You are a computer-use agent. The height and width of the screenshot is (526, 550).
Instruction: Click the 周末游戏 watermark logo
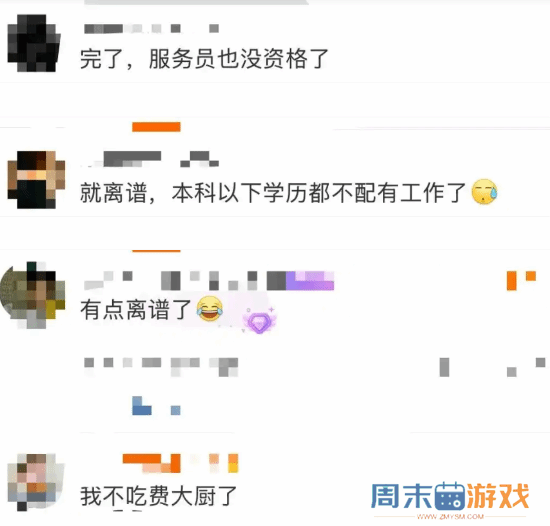[450, 496]
